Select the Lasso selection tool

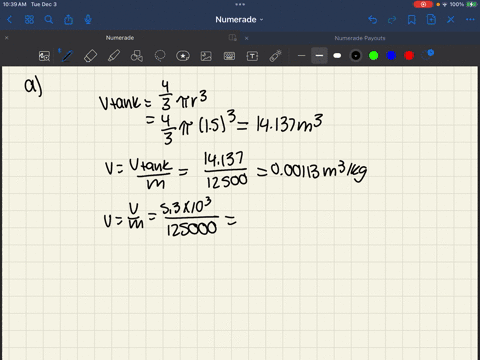pyautogui.click(x=160, y=56)
